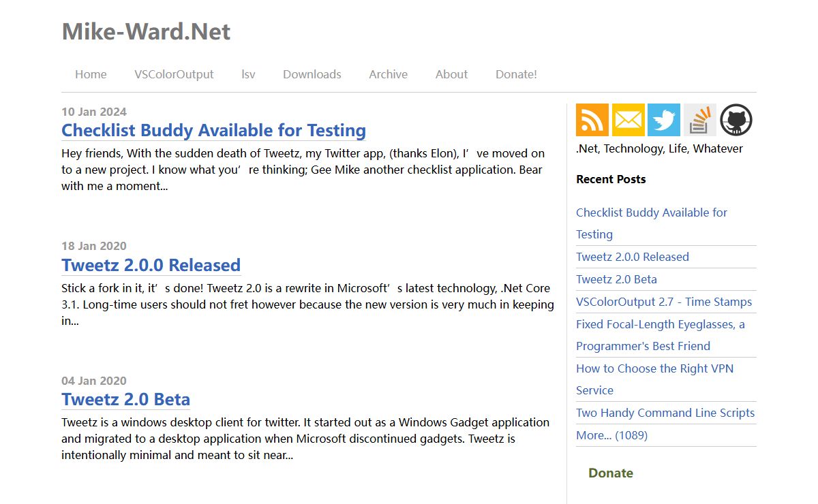Click Donate! in the navigation bar
The height and width of the screenshot is (504, 818).
tap(516, 74)
